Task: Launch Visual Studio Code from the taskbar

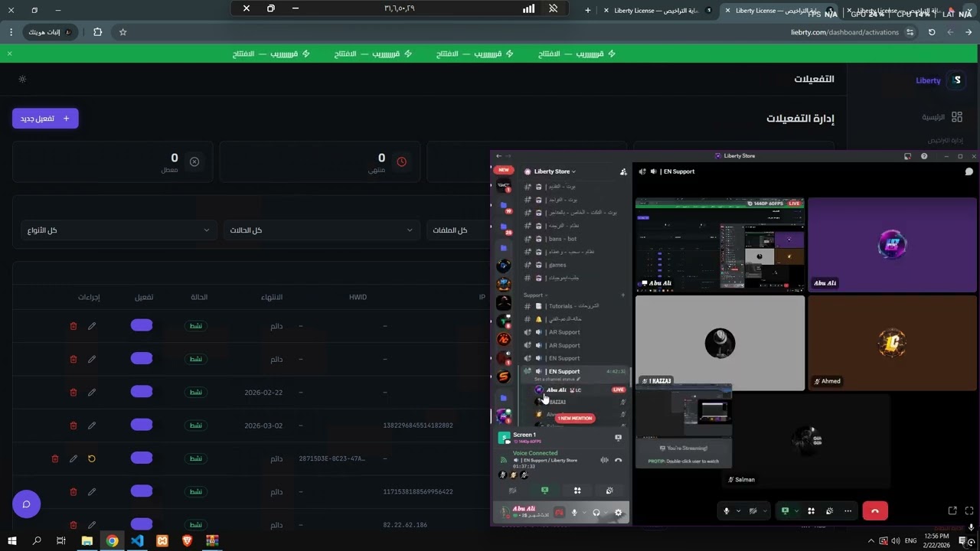Action: tap(137, 541)
